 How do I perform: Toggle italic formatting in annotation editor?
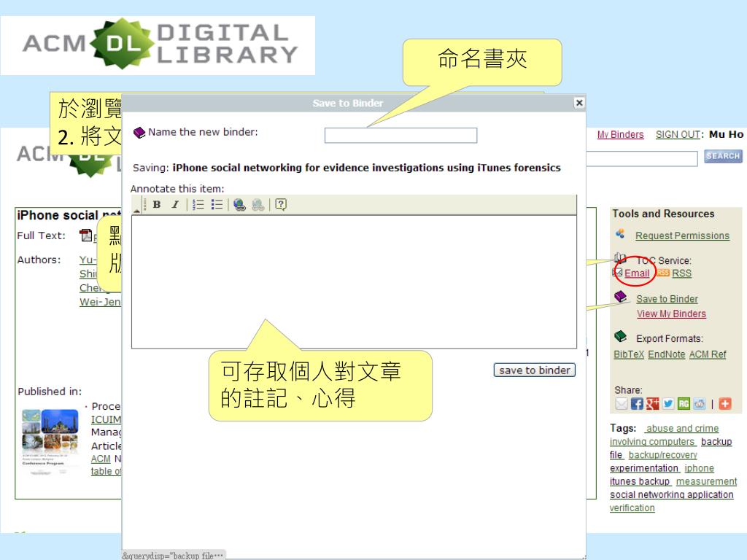click(x=175, y=205)
